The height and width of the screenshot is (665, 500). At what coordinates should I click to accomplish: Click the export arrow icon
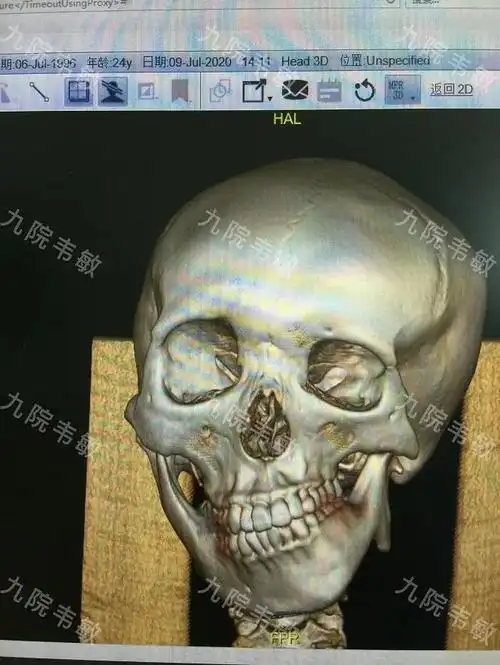click(x=254, y=91)
